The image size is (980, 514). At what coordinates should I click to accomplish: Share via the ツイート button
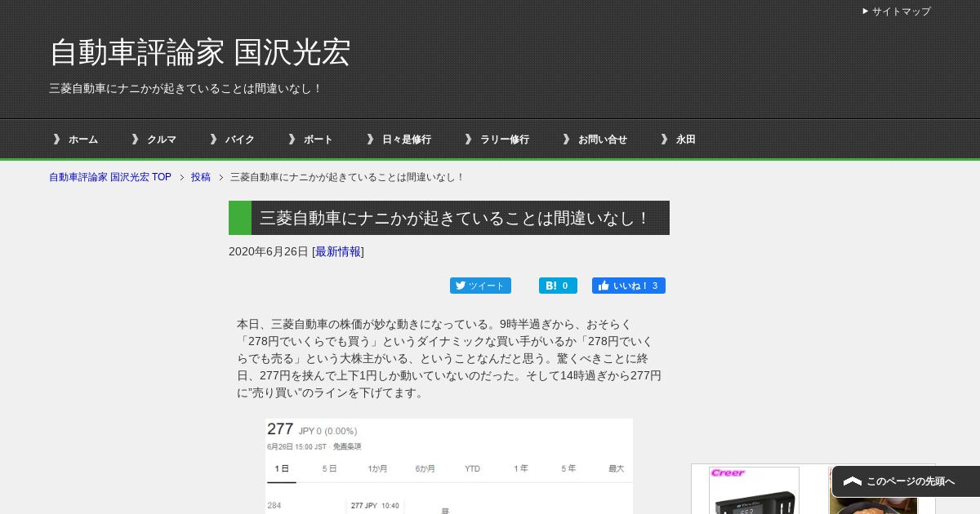point(480,286)
